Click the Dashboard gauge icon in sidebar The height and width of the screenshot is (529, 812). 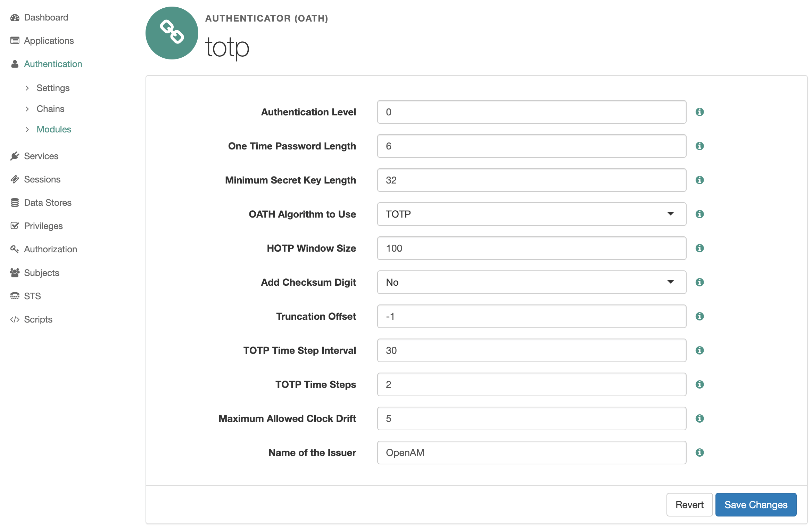pos(15,18)
